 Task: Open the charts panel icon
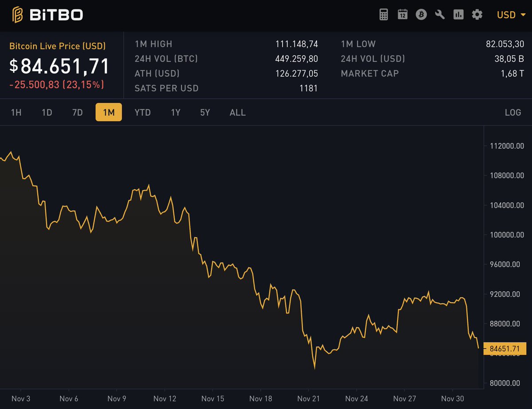[x=458, y=15]
